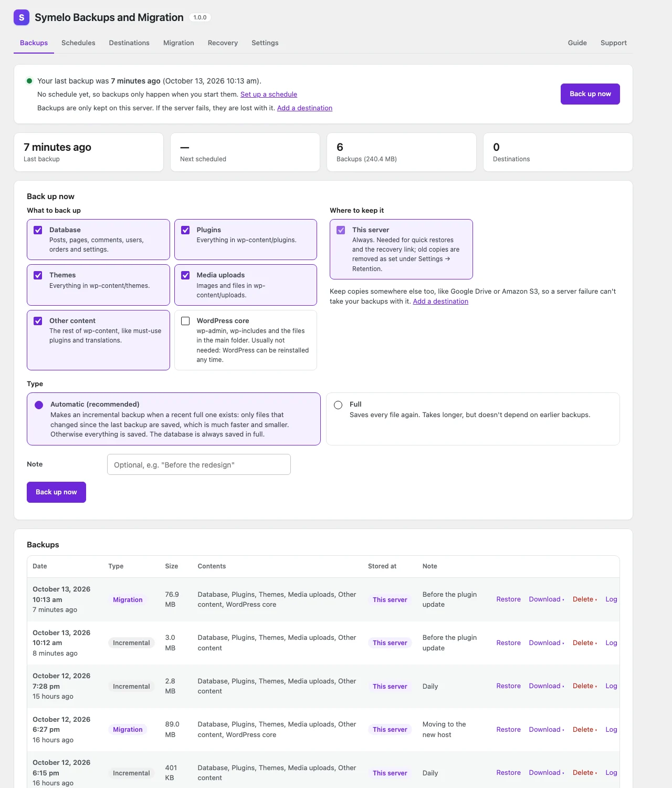The height and width of the screenshot is (788, 672).
Task: Open Delete dropdown for the 7:28 pm backup
Action: tap(585, 686)
